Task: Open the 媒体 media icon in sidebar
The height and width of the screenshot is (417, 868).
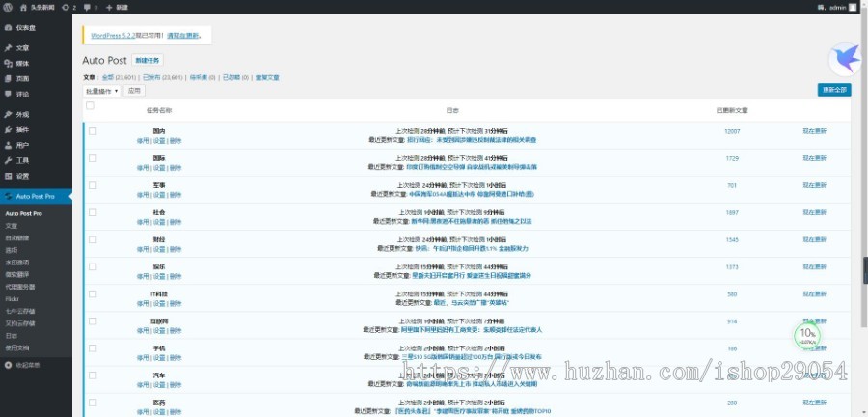Action: [8, 64]
